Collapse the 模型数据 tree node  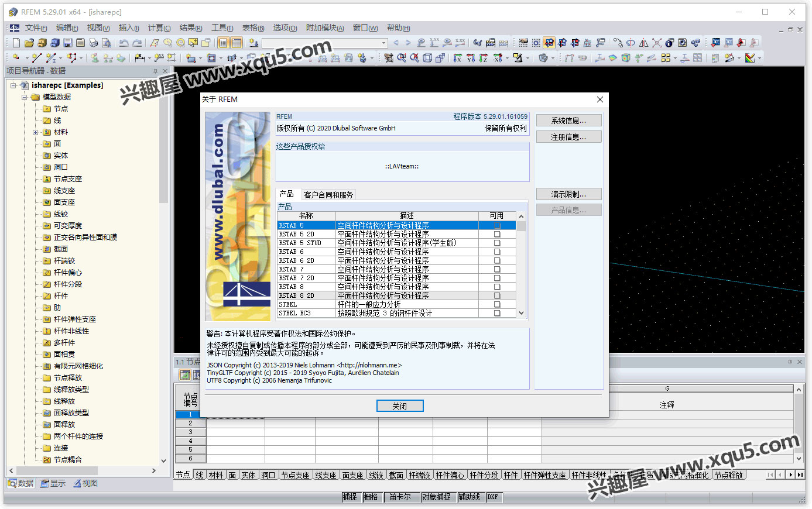(25, 97)
